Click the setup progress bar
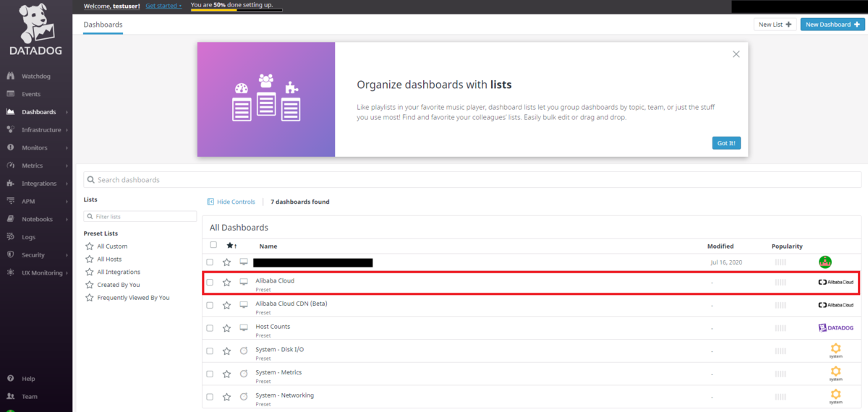The height and width of the screenshot is (412, 868). point(237,11)
